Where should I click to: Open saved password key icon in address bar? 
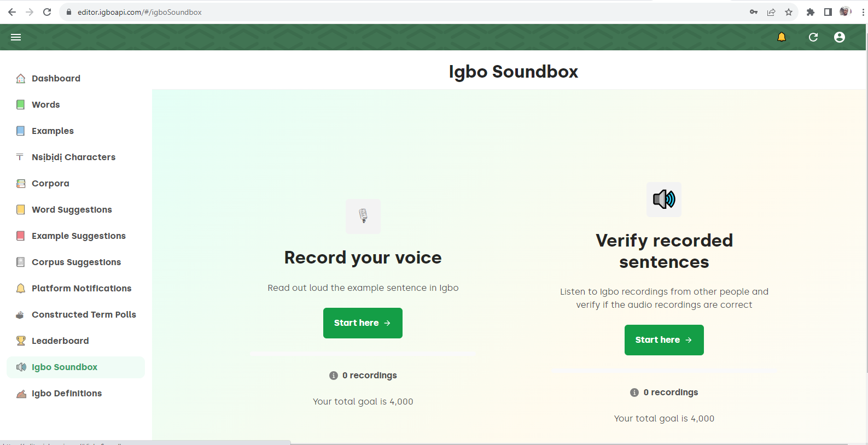pyautogui.click(x=754, y=12)
